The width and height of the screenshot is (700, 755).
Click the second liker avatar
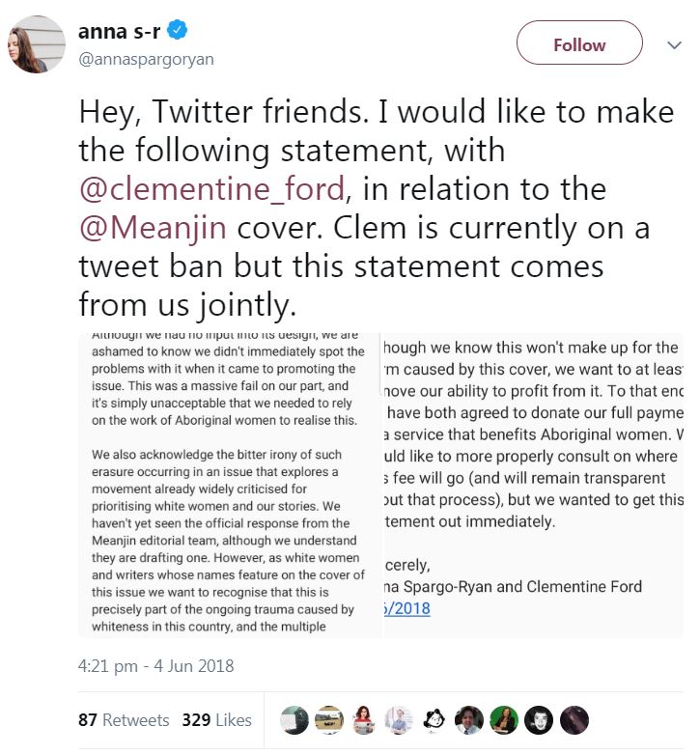pos(330,720)
